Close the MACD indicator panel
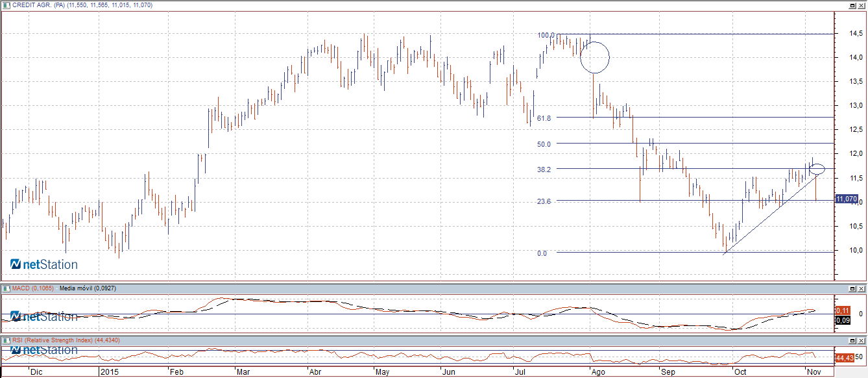 coord(862,288)
